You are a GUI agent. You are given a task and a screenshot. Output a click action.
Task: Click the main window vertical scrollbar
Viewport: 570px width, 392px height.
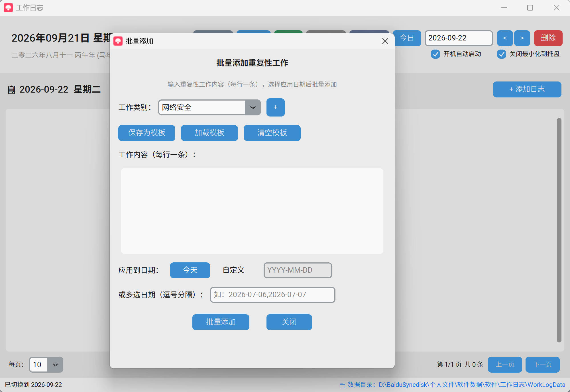[x=559, y=230]
